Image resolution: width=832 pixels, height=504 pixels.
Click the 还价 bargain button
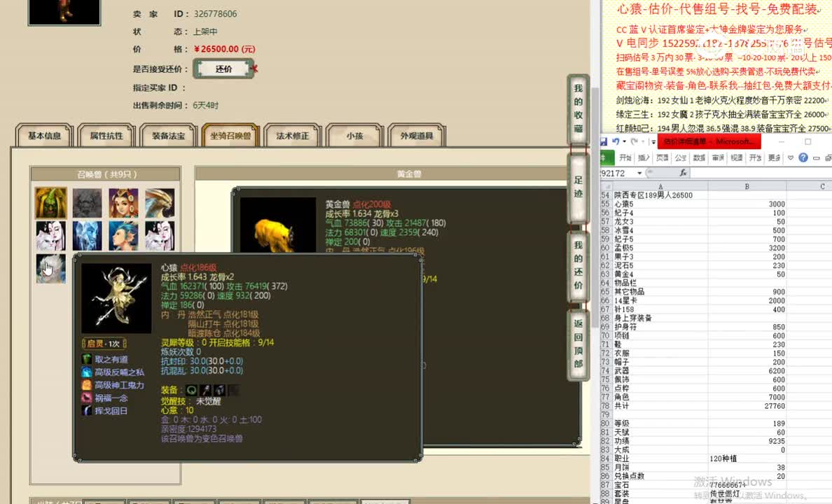[x=224, y=69]
